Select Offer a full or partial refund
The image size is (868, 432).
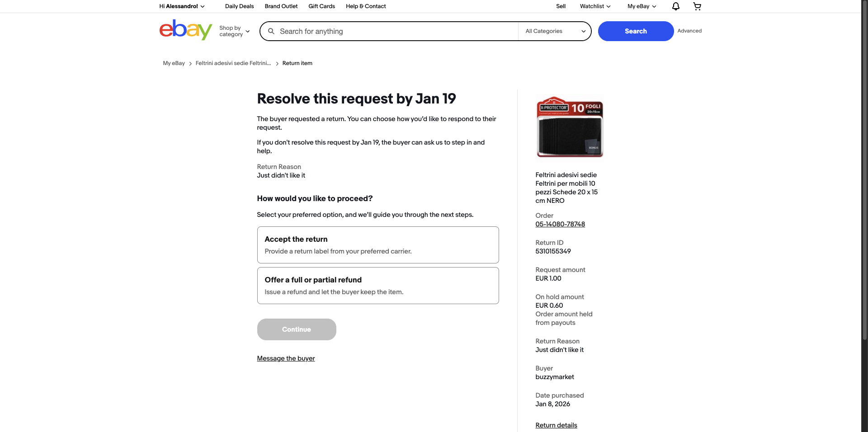378,285
